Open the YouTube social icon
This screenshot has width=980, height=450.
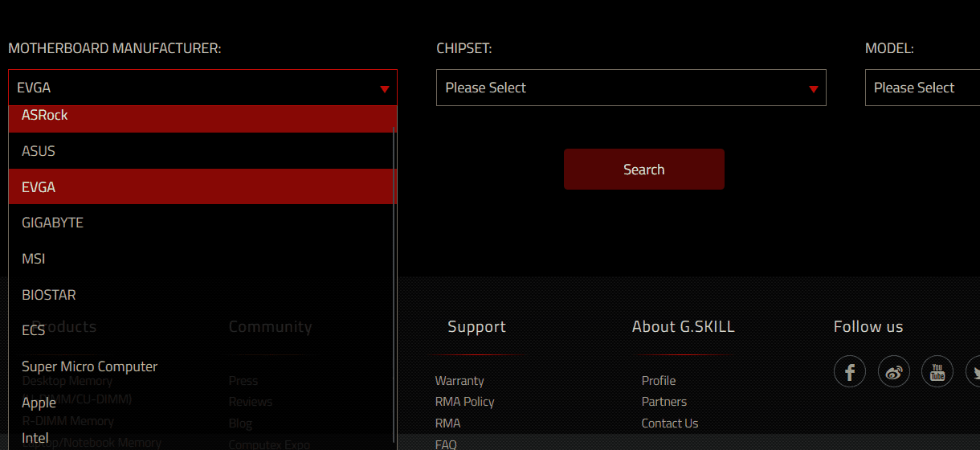coord(937,372)
